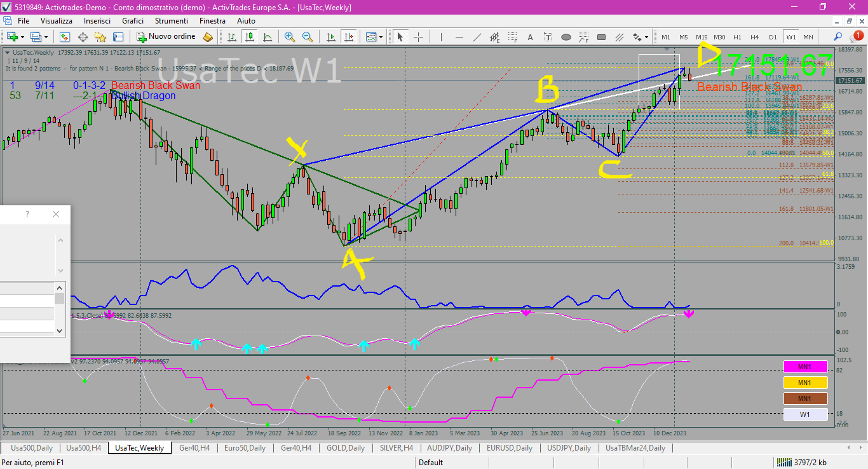Set timeframe to H4
This screenshot has width=868, height=469.
click(755, 37)
